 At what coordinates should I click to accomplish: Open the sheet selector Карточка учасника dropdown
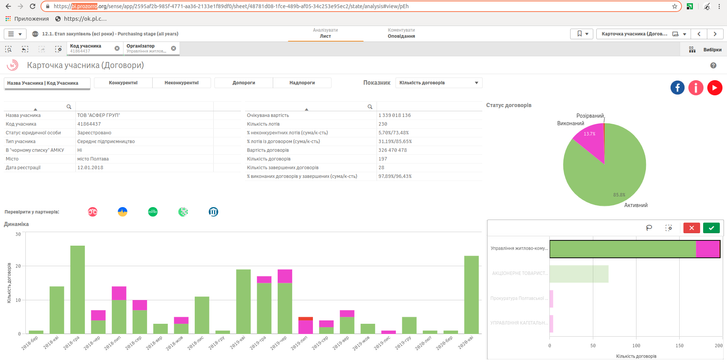coord(643,34)
